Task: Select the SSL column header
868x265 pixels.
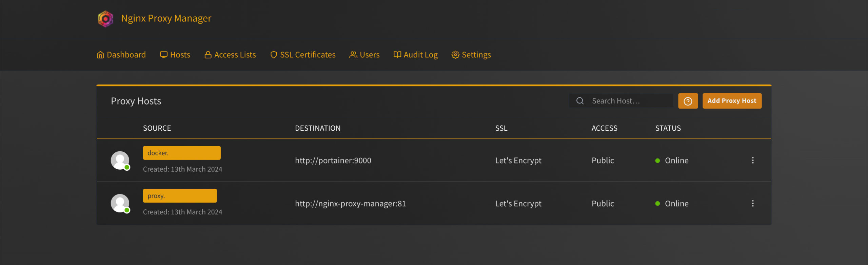Action: pyautogui.click(x=501, y=128)
